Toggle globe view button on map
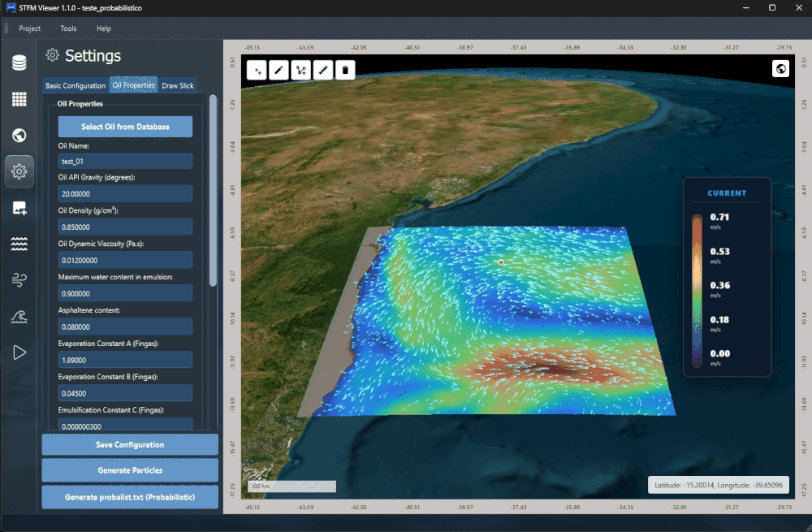This screenshot has width=812, height=532. [780, 69]
